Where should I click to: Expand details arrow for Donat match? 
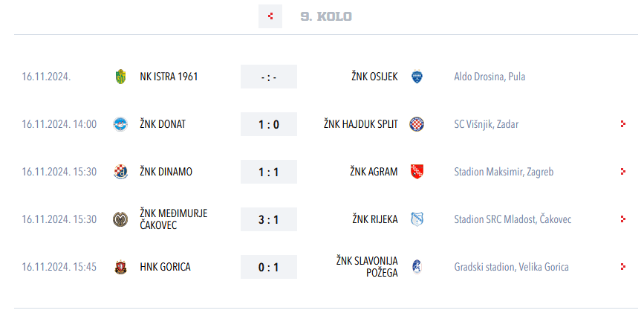pos(622,124)
